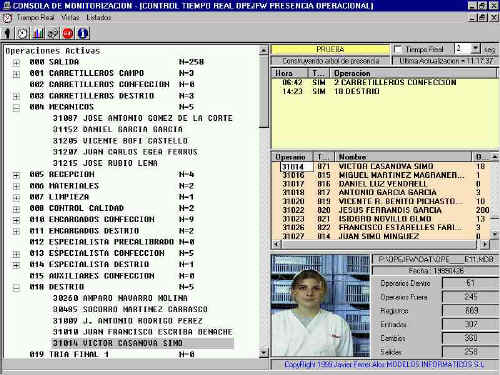The image size is (500, 375).
Task: Expand the 006 MATERIALES node
Action: (16, 186)
